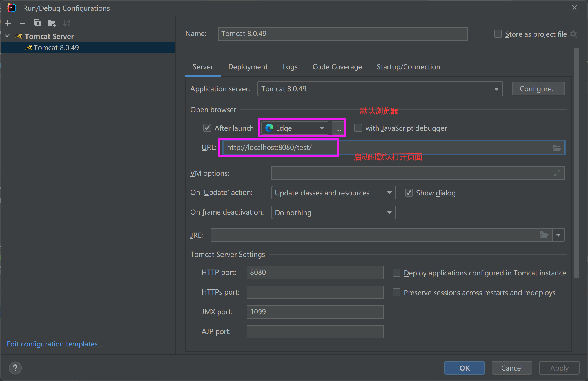Click the HTTP port input field
588x381 pixels.
315,273
